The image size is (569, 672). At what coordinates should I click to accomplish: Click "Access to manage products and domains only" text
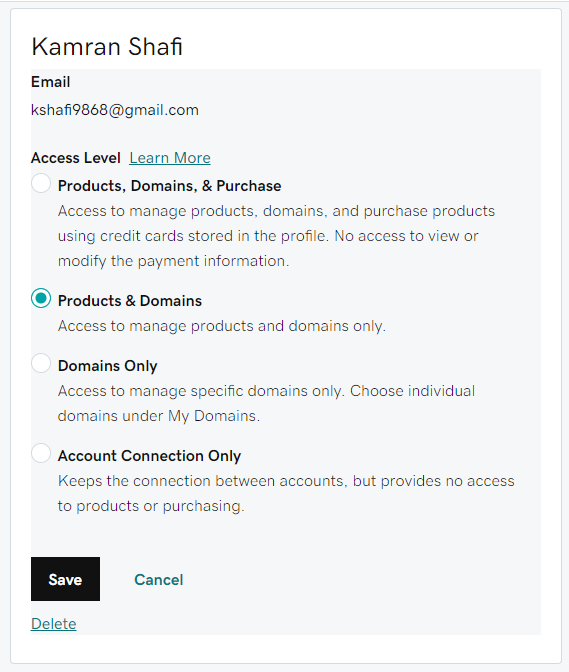click(222, 326)
